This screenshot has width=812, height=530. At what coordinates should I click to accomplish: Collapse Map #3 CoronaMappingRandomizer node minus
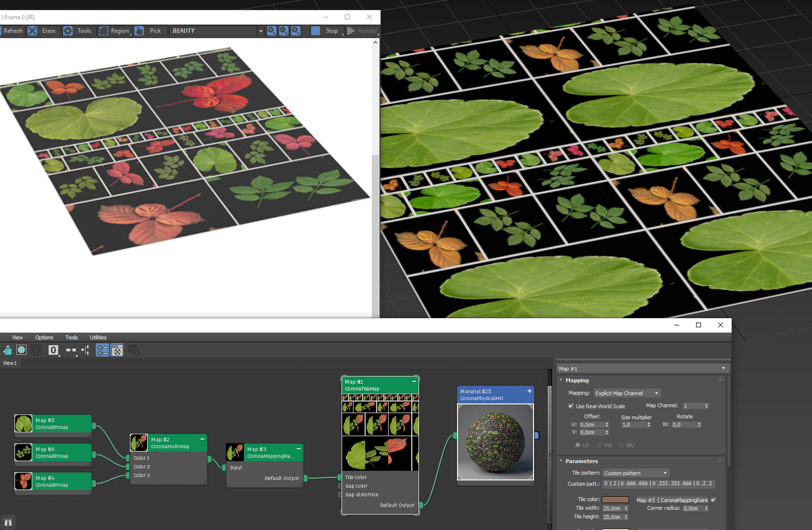click(x=299, y=449)
